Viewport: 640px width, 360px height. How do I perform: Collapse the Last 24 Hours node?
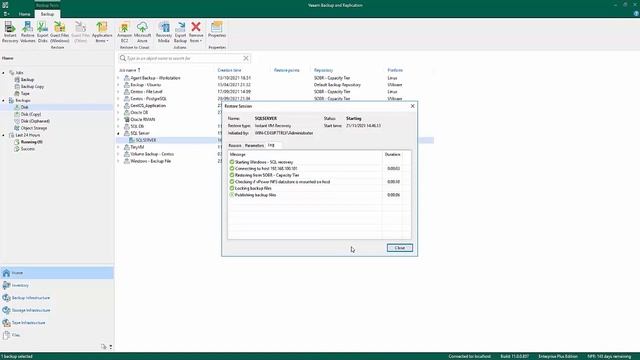pyautogui.click(x=4, y=135)
